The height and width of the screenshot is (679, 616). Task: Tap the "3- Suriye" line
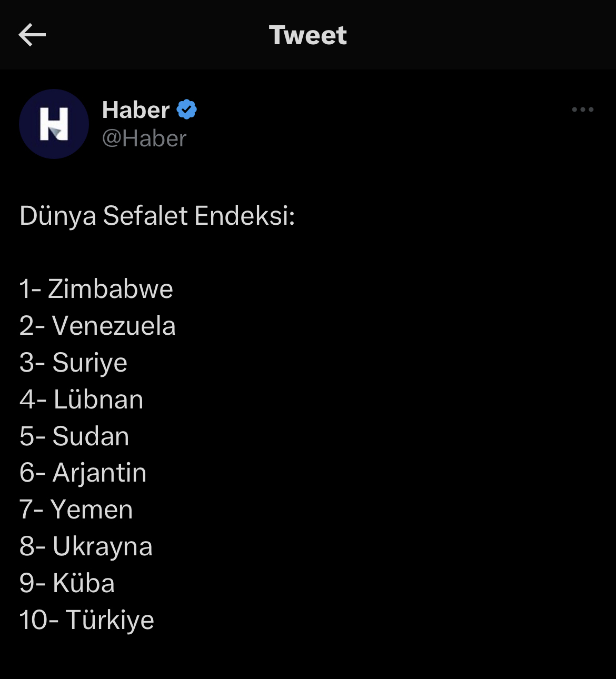tap(73, 363)
